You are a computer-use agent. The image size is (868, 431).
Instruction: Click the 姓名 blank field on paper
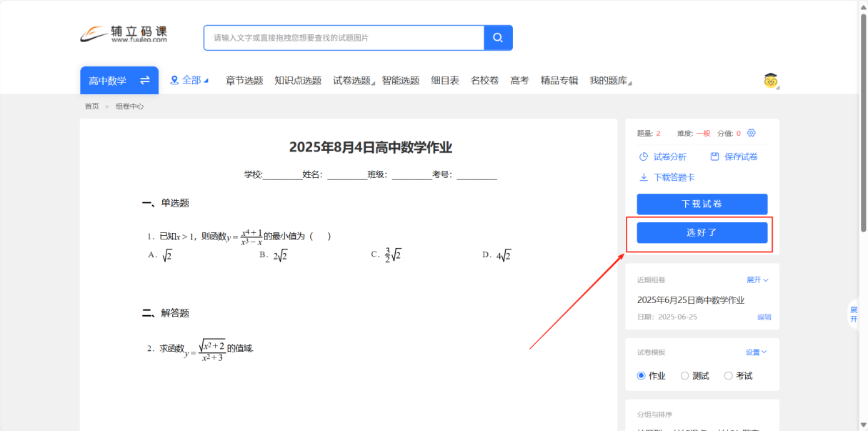click(x=347, y=174)
